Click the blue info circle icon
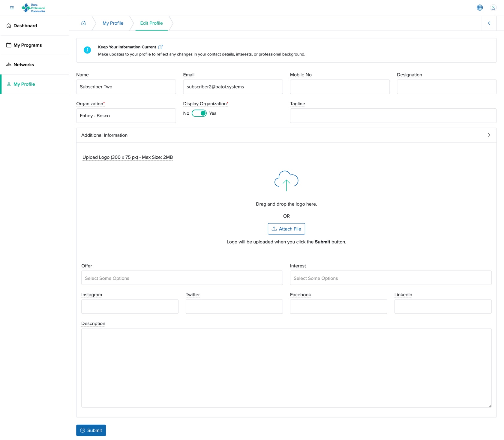The image size is (504, 440). [87, 50]
